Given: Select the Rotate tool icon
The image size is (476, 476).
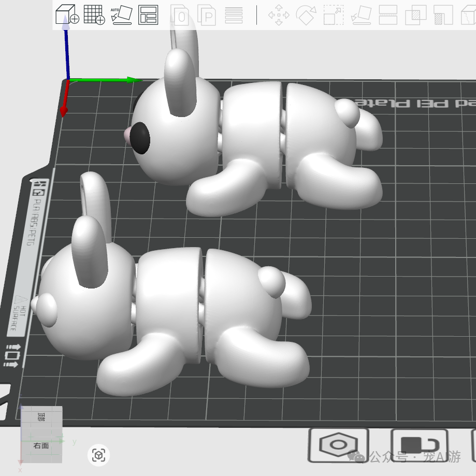Looking at the screenshot, I should (306, 17).
